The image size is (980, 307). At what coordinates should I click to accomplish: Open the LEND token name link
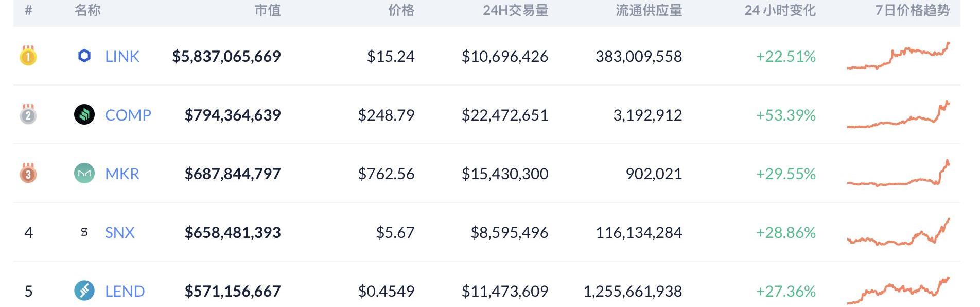click(125, 291)
